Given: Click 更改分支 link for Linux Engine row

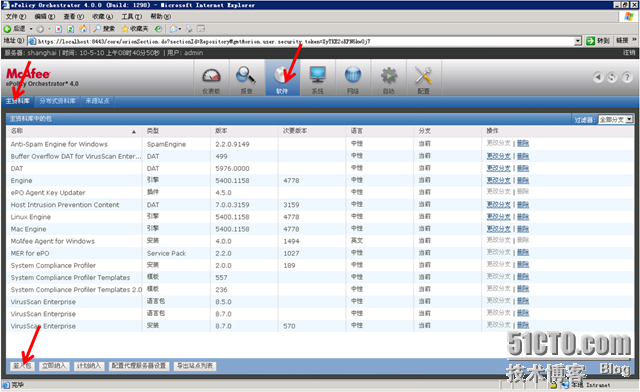Looking at the screenshot, I should coord(498,216).
